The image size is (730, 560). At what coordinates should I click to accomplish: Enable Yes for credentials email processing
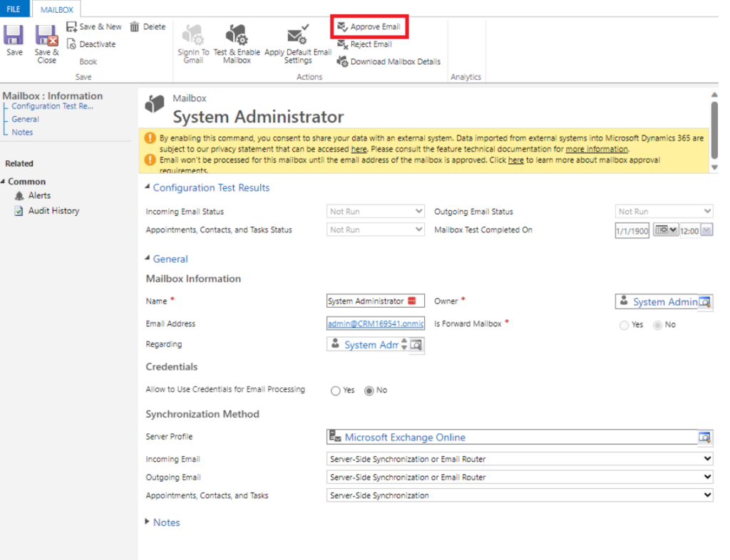pyautogui.click(x=335, y=390)
